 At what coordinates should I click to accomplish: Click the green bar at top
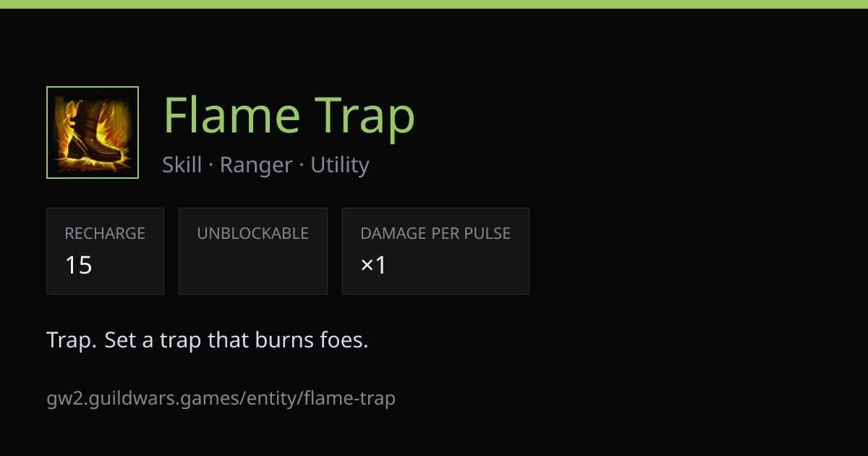click(x=434, y=4)
